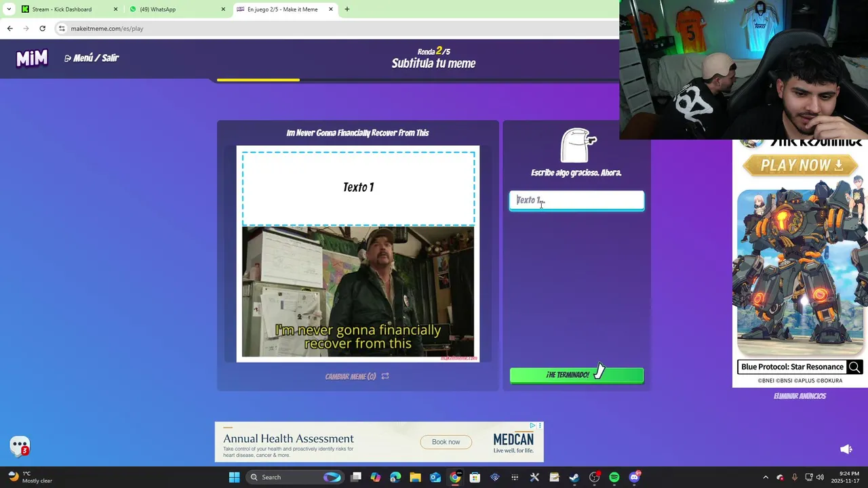Open the crossed-tools app in the taskbar

[x=534, y=477]
